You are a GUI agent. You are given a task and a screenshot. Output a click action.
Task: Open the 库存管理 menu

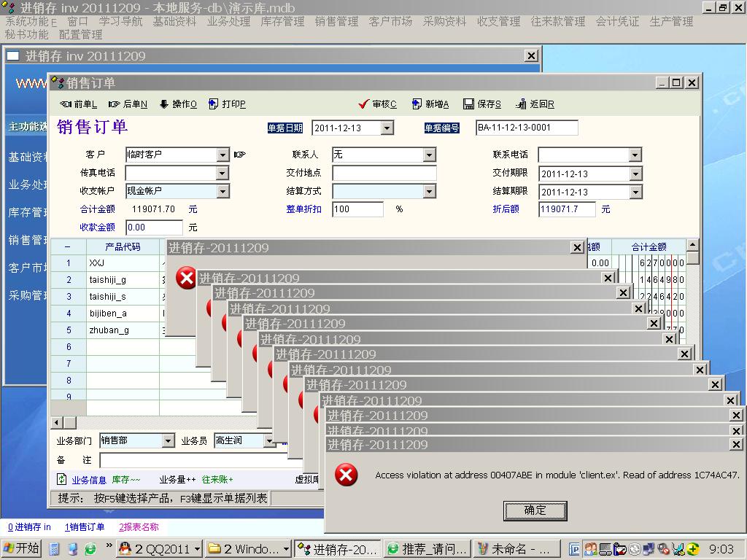coord(282,22)
